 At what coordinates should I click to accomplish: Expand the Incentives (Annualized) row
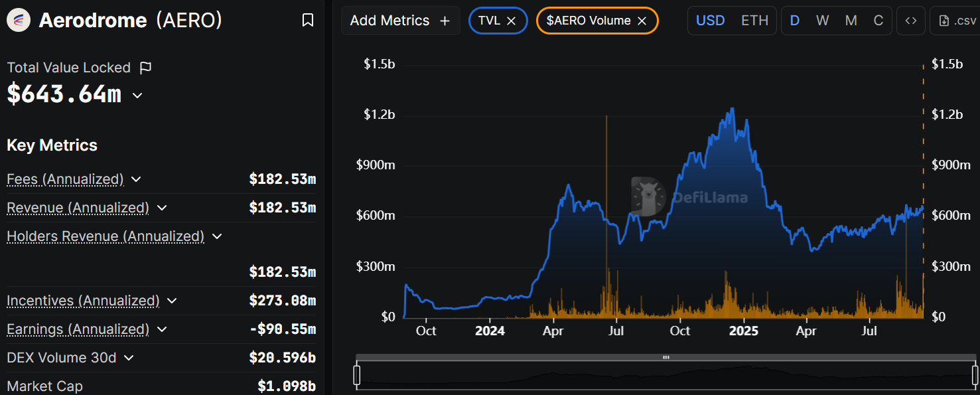coord(172,301)
